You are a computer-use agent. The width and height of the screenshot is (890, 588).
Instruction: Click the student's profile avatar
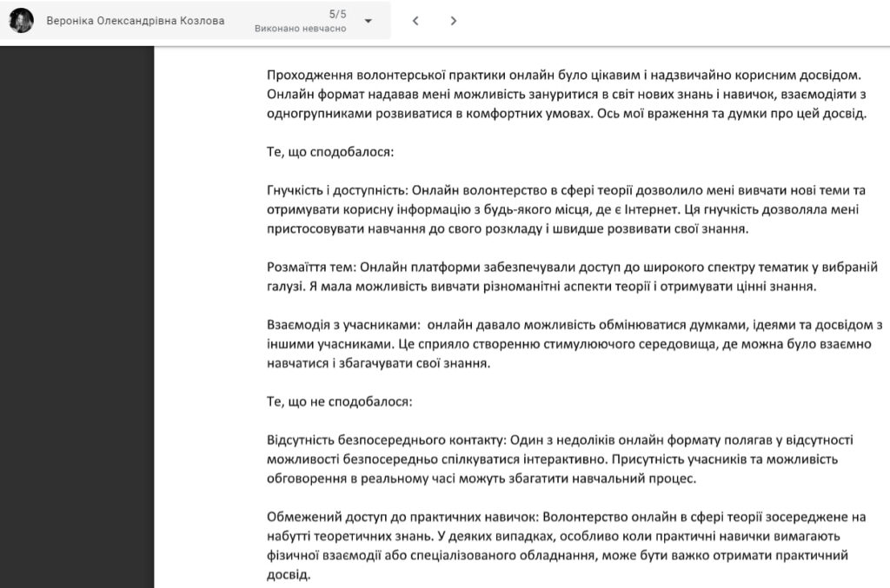click(x=22, y=21)
